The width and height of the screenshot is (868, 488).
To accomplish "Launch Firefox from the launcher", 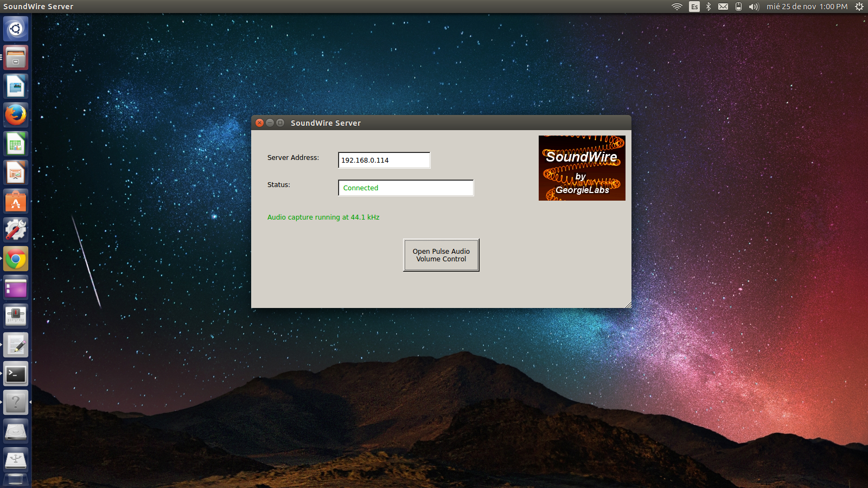I will [16, 115].
